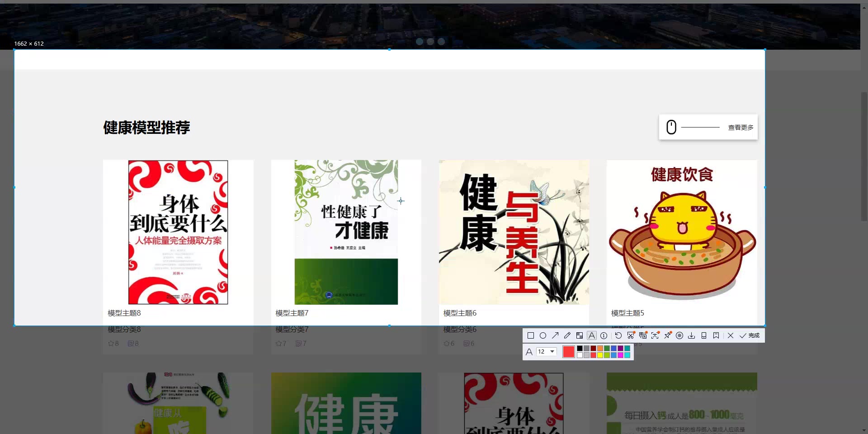Click the comment icon next to 6

pyautogui.click(x=466, y=344)
